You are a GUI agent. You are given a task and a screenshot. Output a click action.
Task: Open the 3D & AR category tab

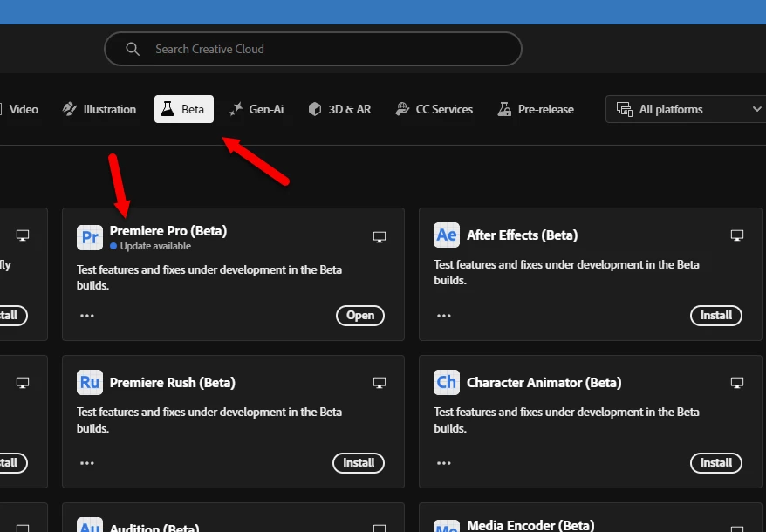point(340,109)
